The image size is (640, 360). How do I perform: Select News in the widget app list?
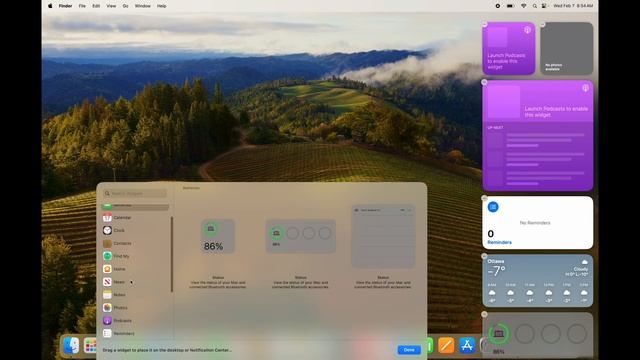point(135,282)
